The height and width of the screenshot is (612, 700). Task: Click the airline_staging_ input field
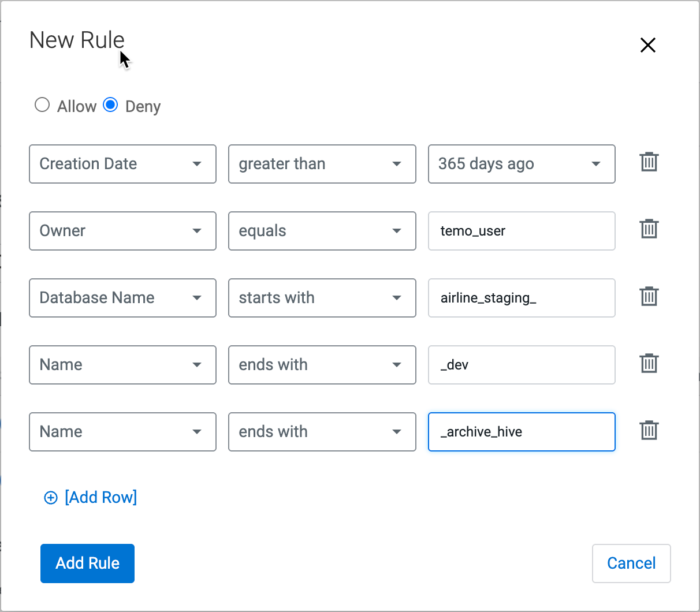pyautogui.click(x=521, y=298)
